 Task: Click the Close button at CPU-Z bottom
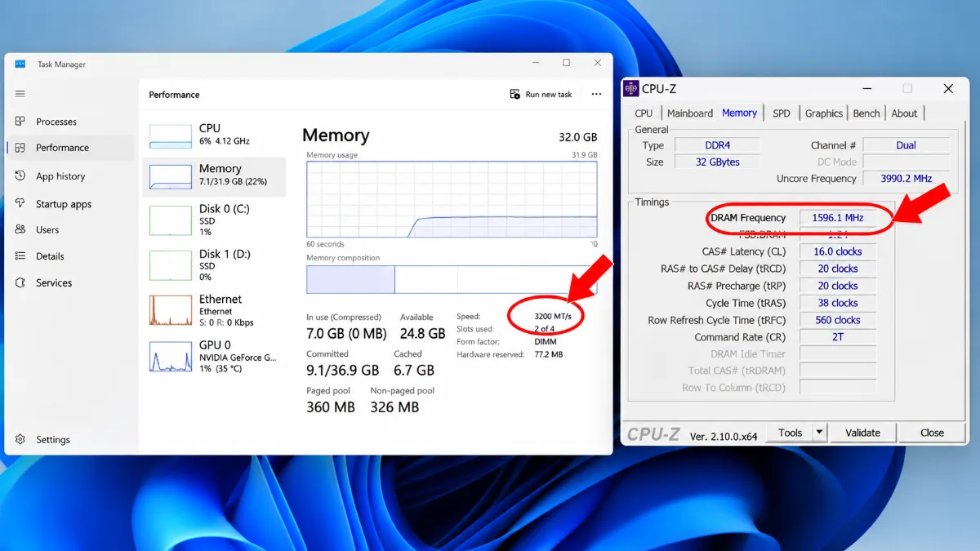pos(932,433)
